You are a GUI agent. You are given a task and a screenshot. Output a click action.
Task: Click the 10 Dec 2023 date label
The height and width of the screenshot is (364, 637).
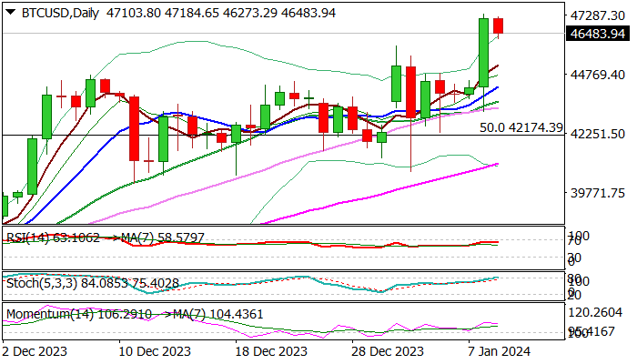(x=158, y=350)
